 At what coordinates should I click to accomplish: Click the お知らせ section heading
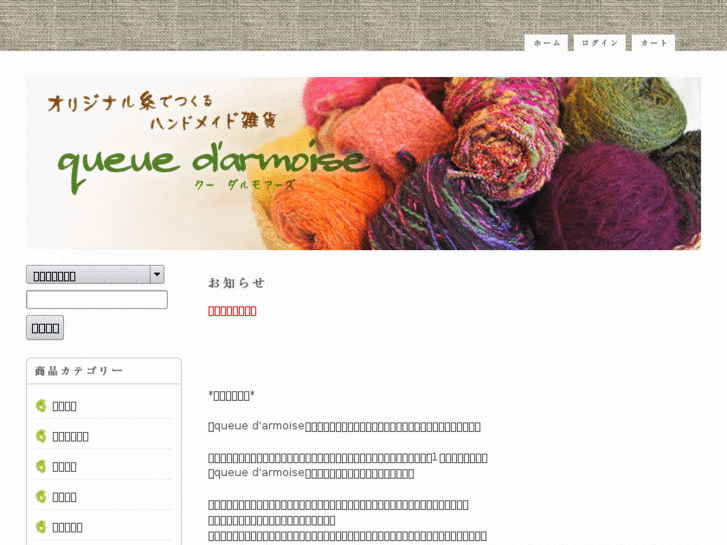(236, 282)
